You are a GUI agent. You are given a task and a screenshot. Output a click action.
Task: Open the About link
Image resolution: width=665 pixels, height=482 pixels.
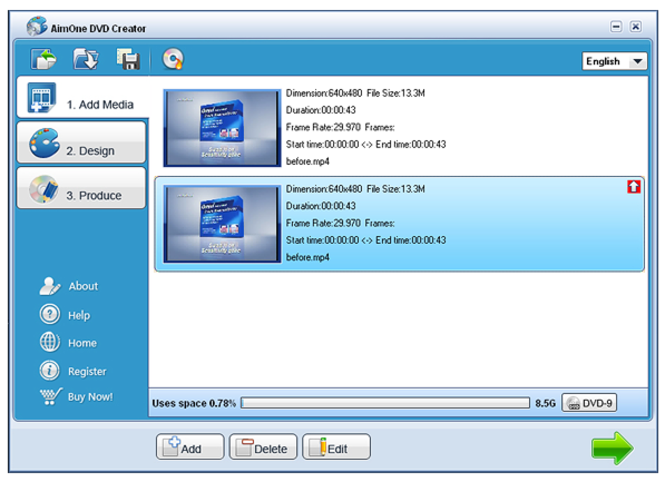(x=83, y=286)
